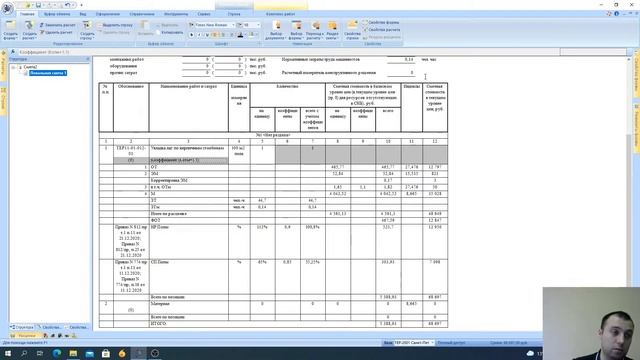
Task: Click the highlighted text alignment icon
Action: click(215, 35)
